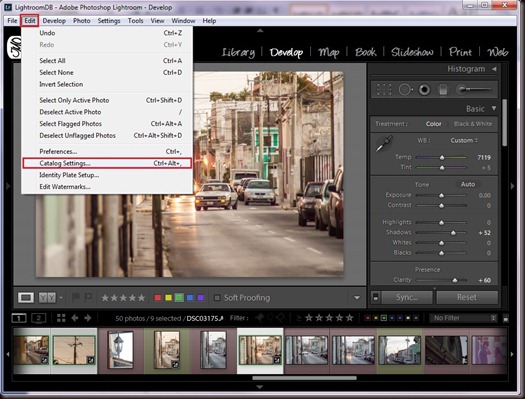Viewport: 525px width, 399px height.
Task: Filter by red color label in filmstrip bar
Action: pos(368,318)
